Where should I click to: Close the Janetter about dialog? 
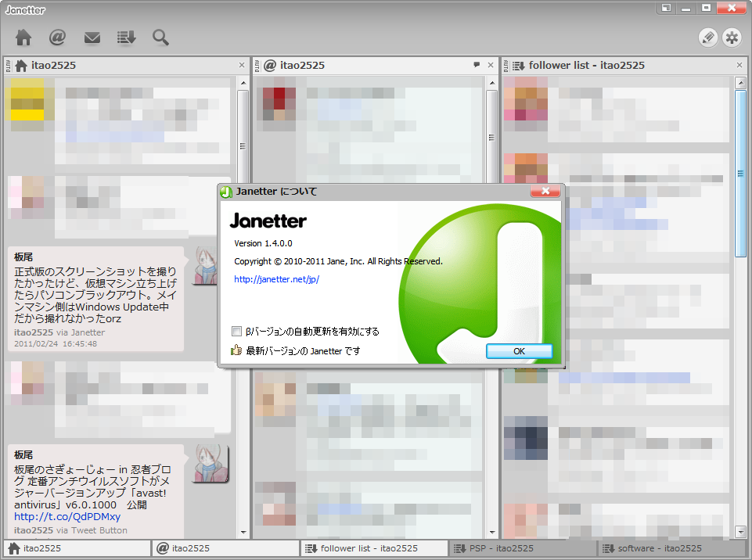click(545, 191)
